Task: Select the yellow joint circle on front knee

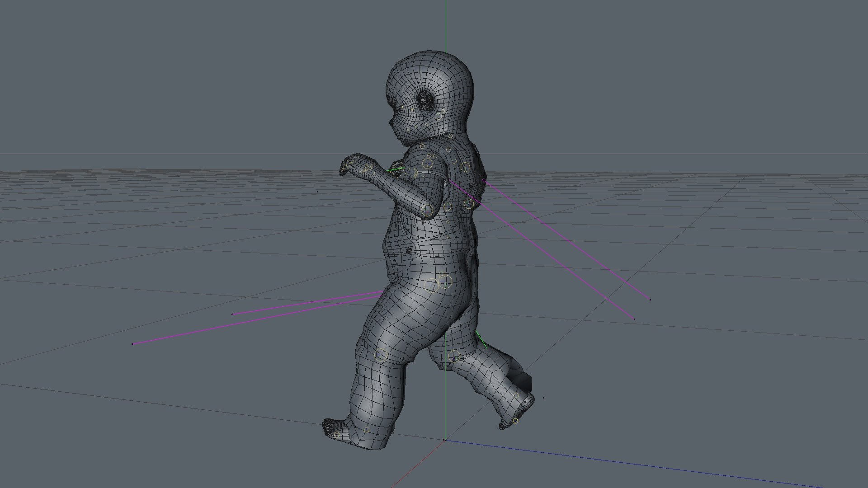Action: (x=381, y=355)
